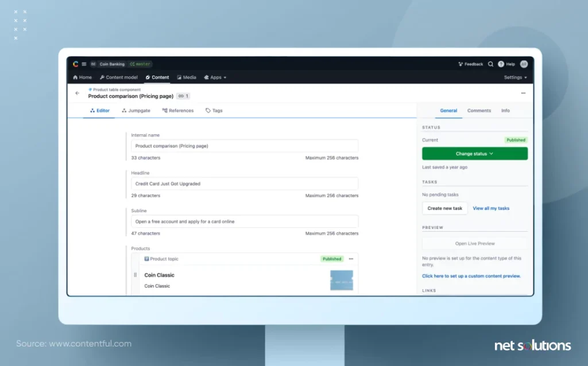Open the Apps dropdown menu
This screenshot has height=366, width=588.
[x=215, y=77]
